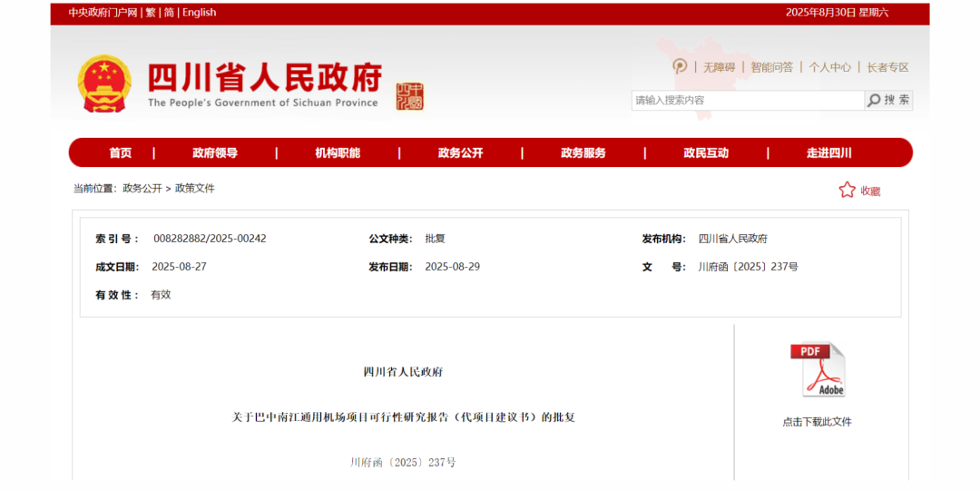Go to 政务公开 navigation item
The image size is (980, 490).
pyautogui.click(x=460, y=152)
